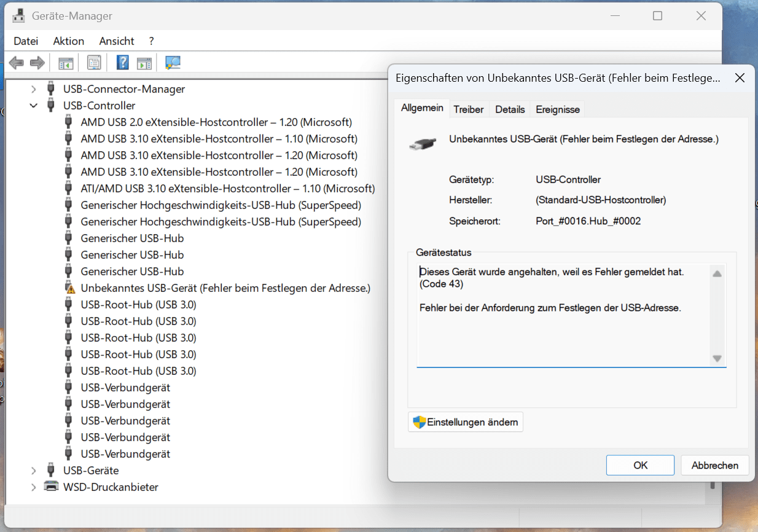Click the dialog device name heading text
Image resolution: width=758 pixels, height=532 pixels.
pyautogui.click(x=584, y=139)
